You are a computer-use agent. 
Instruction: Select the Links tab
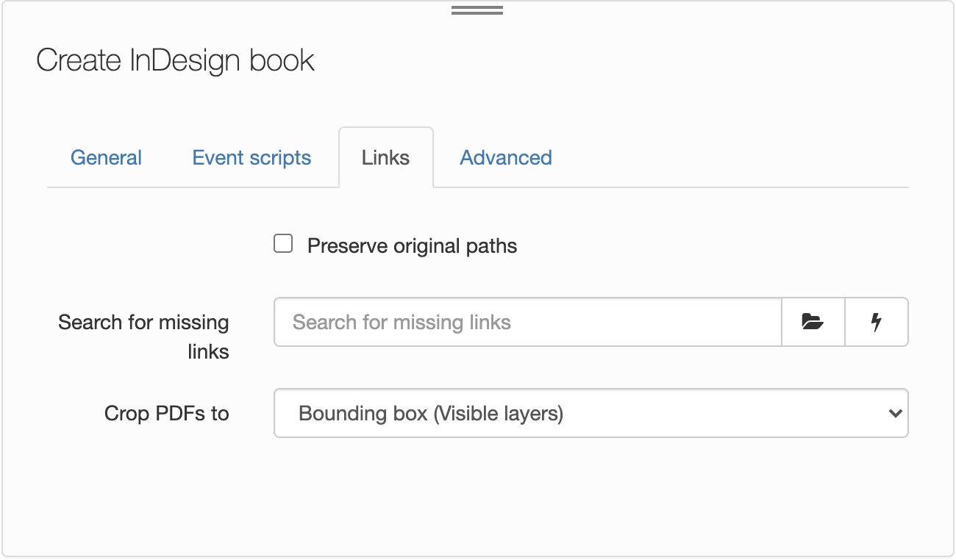(385, 157)
